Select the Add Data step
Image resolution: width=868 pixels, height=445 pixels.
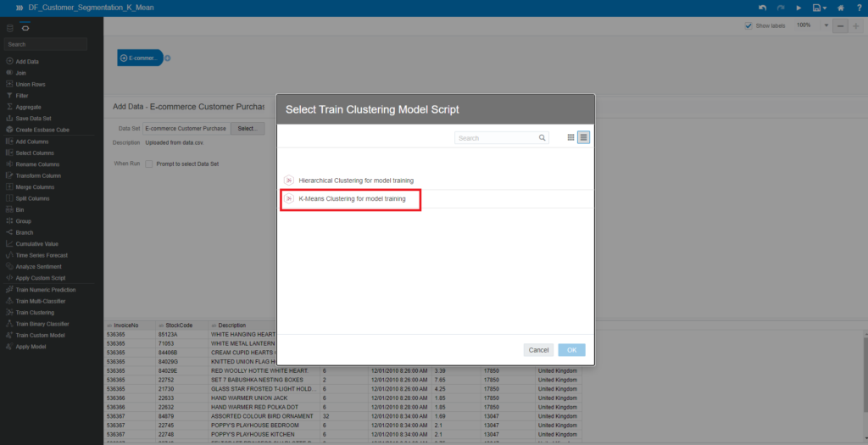(27, 61)
